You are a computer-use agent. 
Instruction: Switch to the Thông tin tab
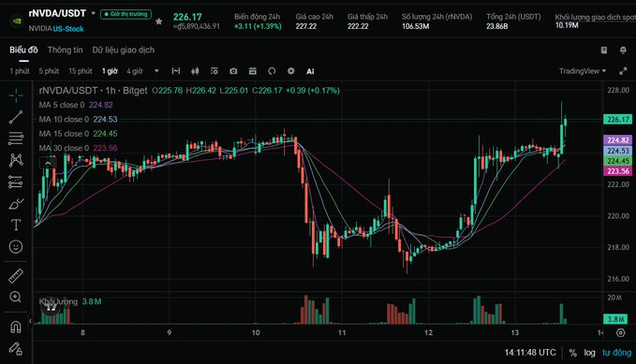click(65, 50)
